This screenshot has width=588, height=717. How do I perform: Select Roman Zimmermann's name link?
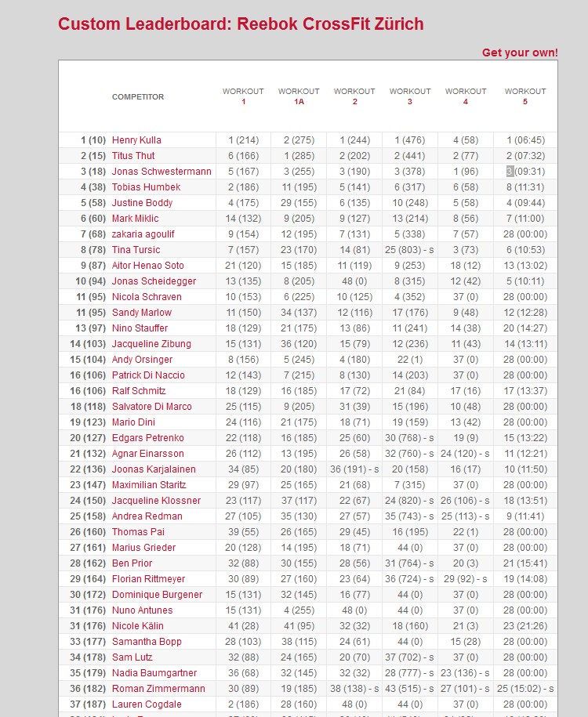tap(158, 689)
